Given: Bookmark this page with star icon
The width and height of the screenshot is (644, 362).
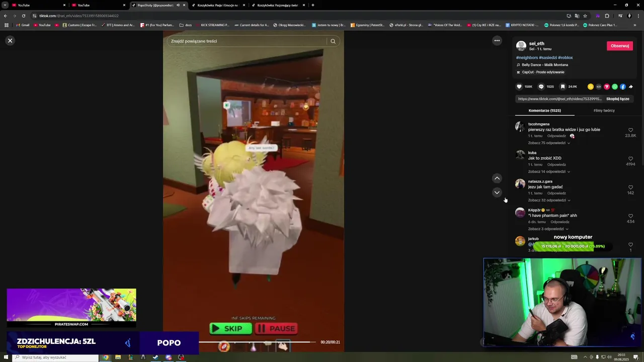Looking at the screenshot, I should point(585,16).
